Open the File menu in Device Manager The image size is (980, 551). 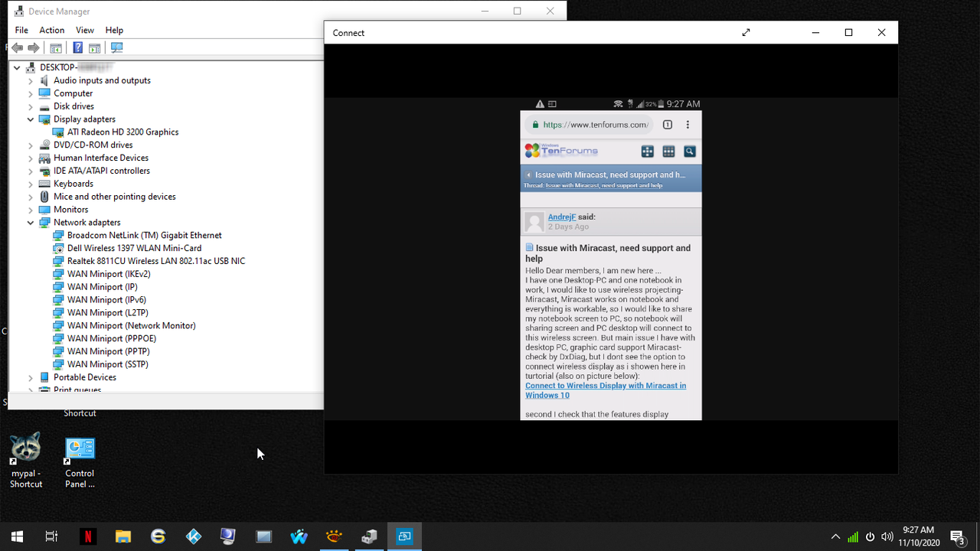tap(21, 30)
